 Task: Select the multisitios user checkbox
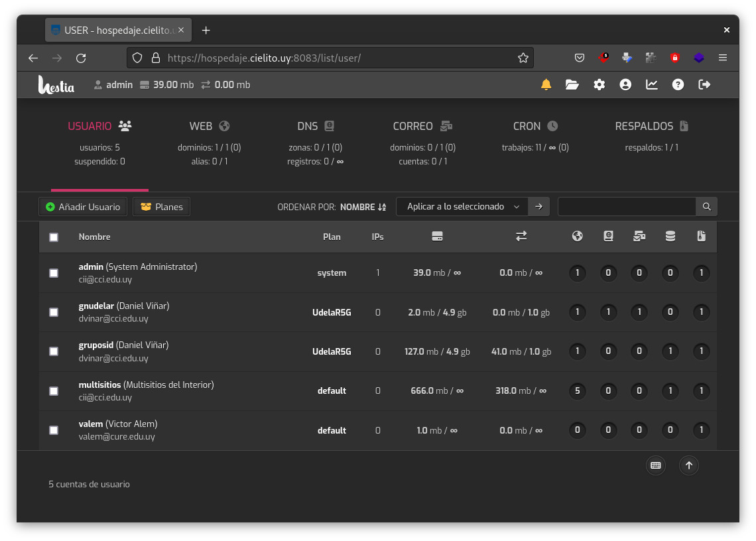pos(54,391)
